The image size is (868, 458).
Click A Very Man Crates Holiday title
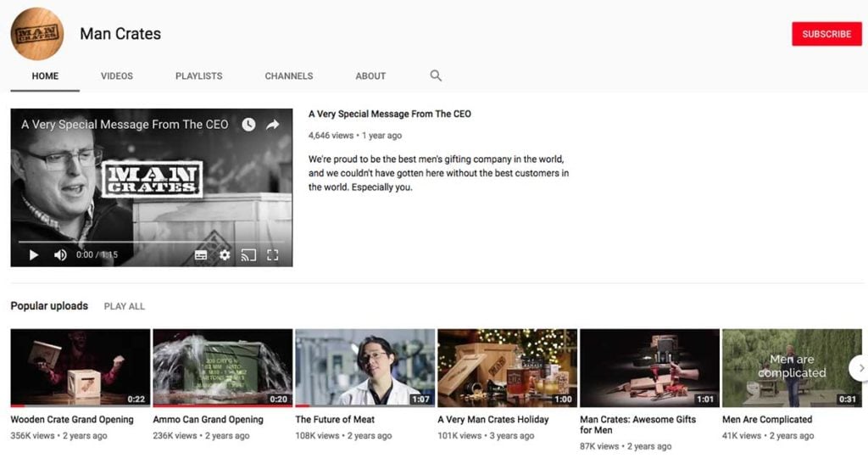coord(493,420)
